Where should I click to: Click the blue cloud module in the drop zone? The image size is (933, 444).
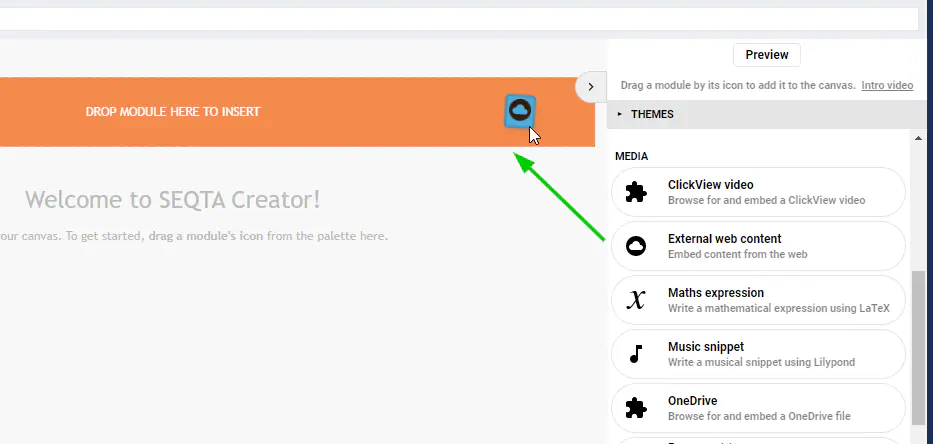pyautogui.click(x=520, y=111)
